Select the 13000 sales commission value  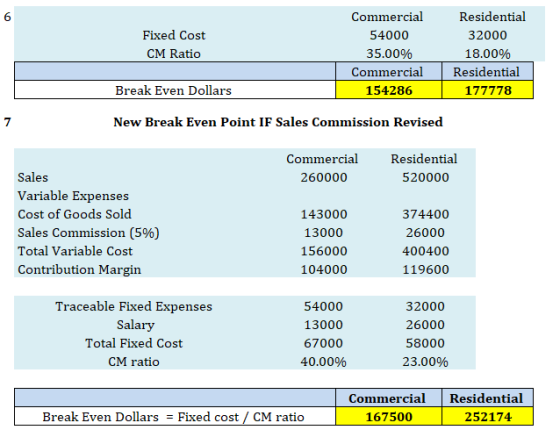point(323,233)
